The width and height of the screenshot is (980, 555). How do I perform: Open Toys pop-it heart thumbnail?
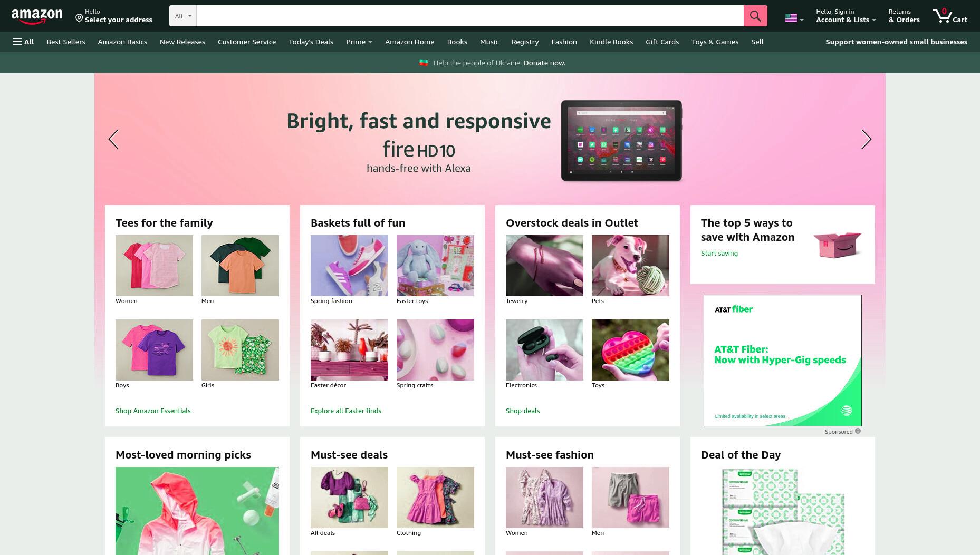coord(630,350)
